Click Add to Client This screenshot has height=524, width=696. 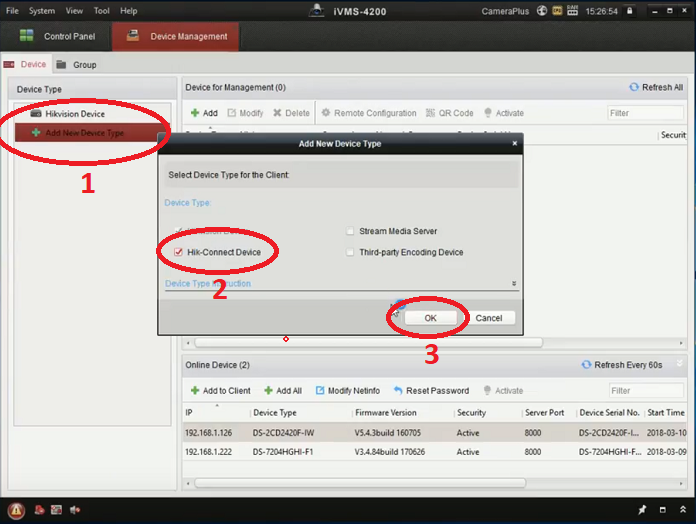click(221, 391)
